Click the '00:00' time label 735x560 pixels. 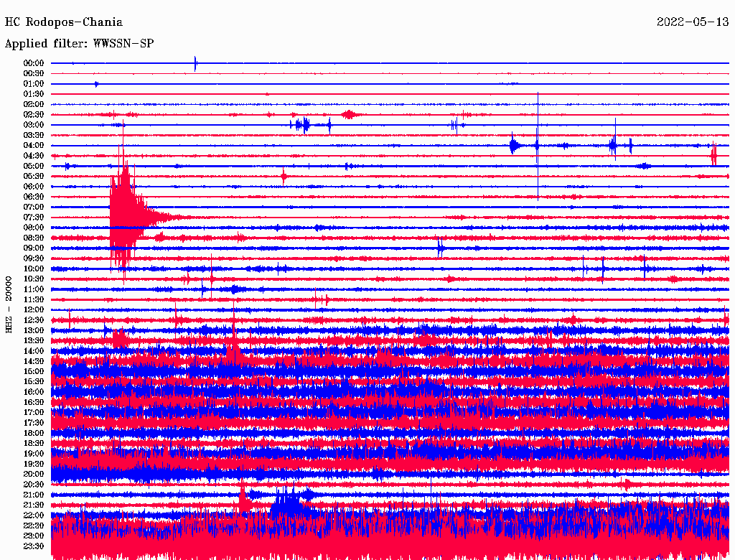click(x=34, y=63)
